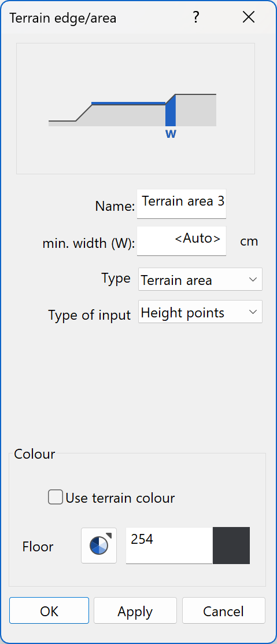This screenshot has height=644, width=277.
Task: Expand the Type of input dropdown
Action: pos(200,312)
